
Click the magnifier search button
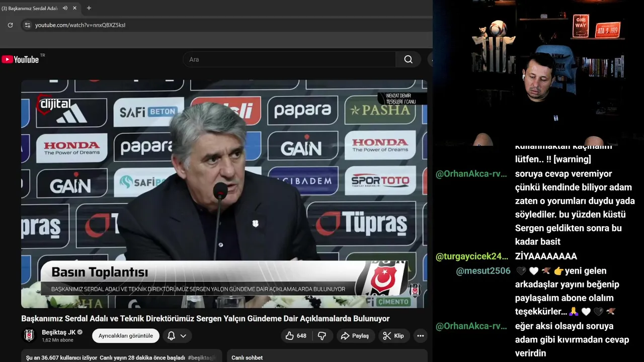point(409,59)
